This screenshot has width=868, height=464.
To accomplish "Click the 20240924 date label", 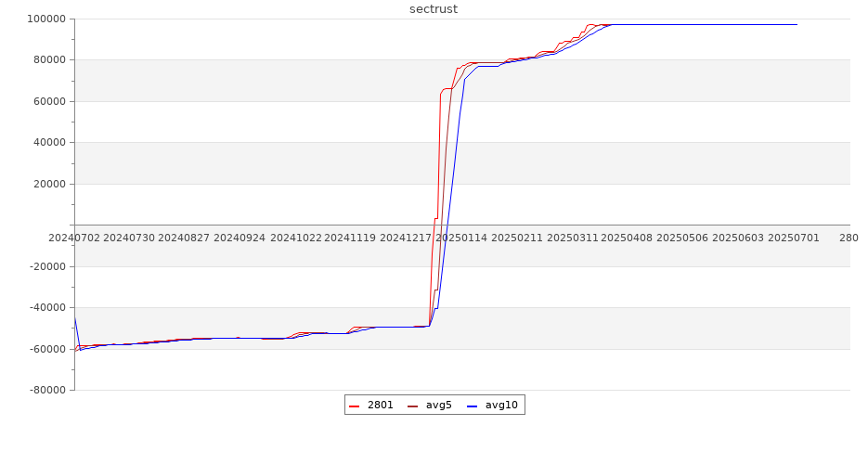I will (240, 238).
